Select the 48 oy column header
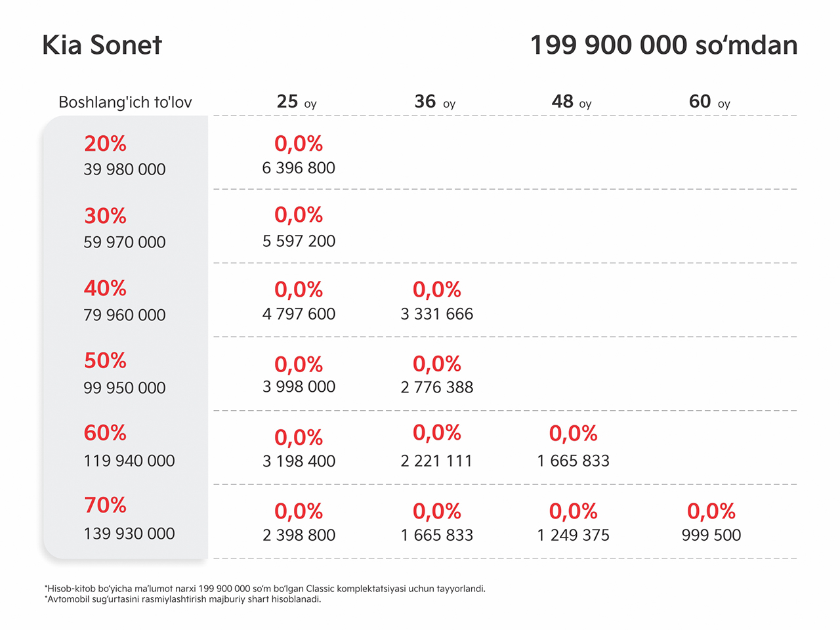The width and height of the screenshot is (840, 630). point(572,102)
